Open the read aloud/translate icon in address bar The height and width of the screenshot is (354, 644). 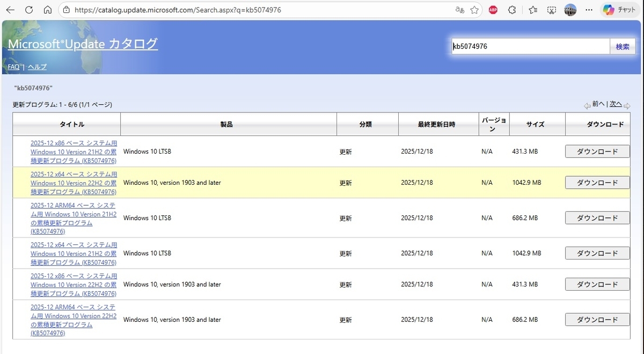click(x=460, y=10)
